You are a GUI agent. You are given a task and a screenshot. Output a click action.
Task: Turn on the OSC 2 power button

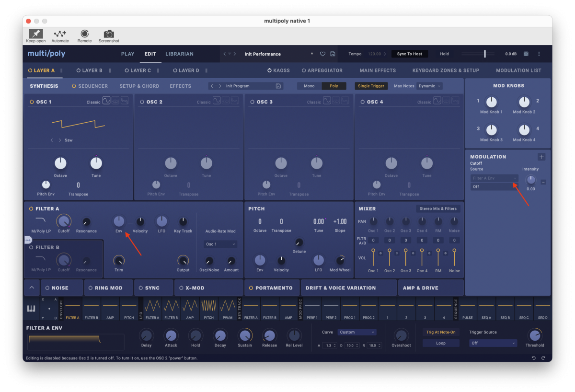[x=142, y=102]
